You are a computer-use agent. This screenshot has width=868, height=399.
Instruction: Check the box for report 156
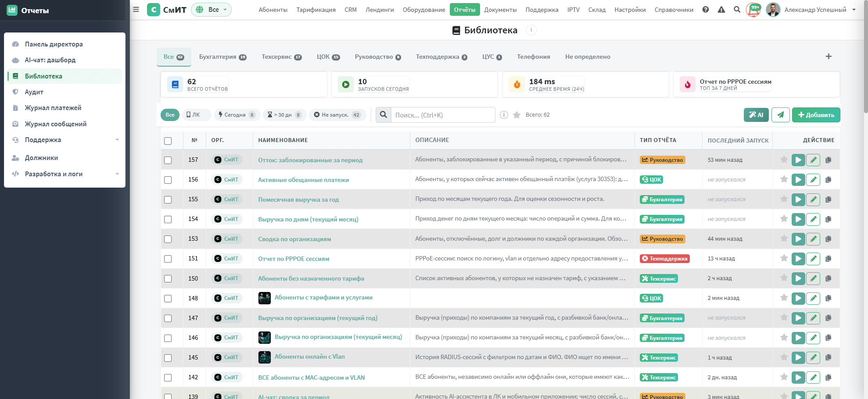(x=168, y=180)
